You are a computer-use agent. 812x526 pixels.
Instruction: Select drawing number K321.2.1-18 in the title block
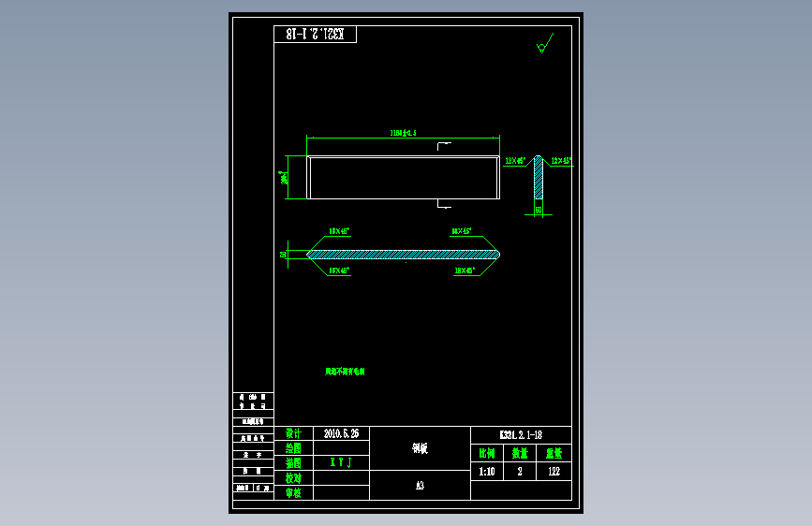[x=521, y=435]
